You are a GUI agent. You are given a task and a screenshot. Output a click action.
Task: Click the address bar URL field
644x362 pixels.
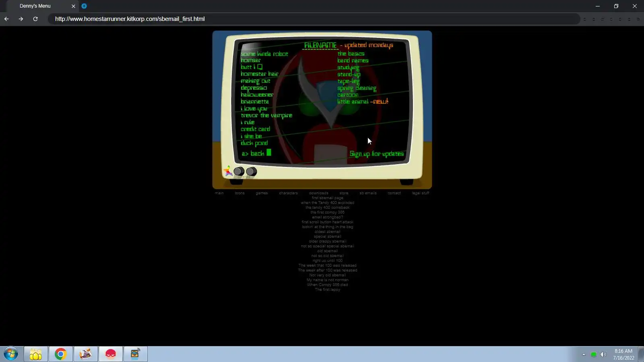tap(314, 19)
